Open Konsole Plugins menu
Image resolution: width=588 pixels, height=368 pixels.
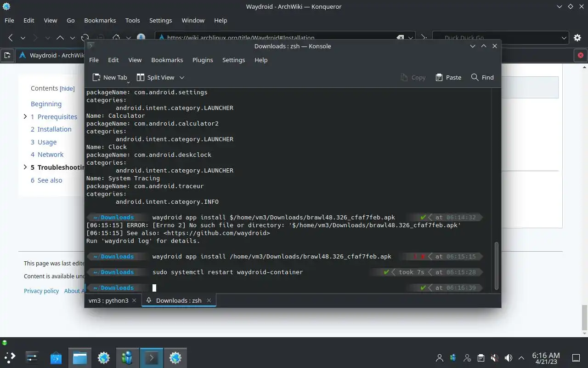click(x=203, y=60)
